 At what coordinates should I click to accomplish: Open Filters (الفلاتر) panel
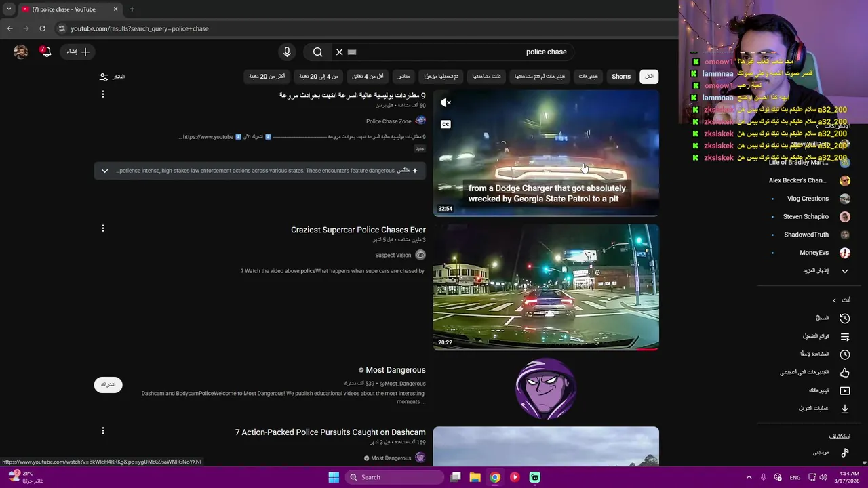click(112, 77)
